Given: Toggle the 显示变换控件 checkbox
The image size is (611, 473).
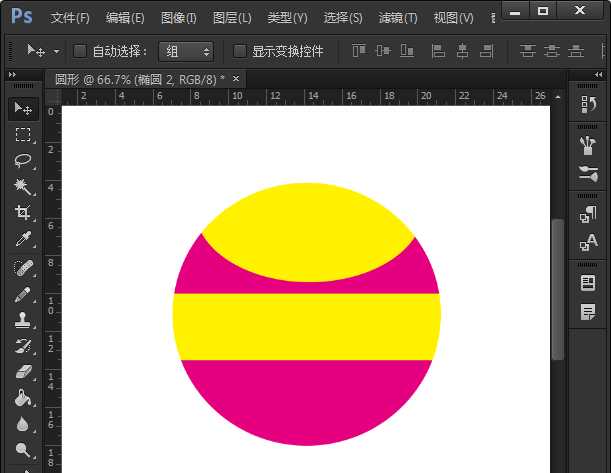Looking at the screenshot, I should pyautogui.click(x=239, y=51).
